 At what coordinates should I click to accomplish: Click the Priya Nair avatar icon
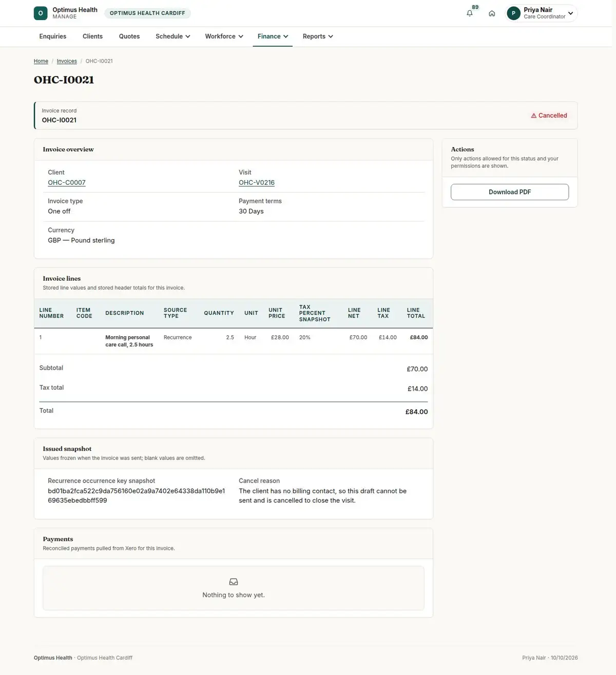pos(513,13)
